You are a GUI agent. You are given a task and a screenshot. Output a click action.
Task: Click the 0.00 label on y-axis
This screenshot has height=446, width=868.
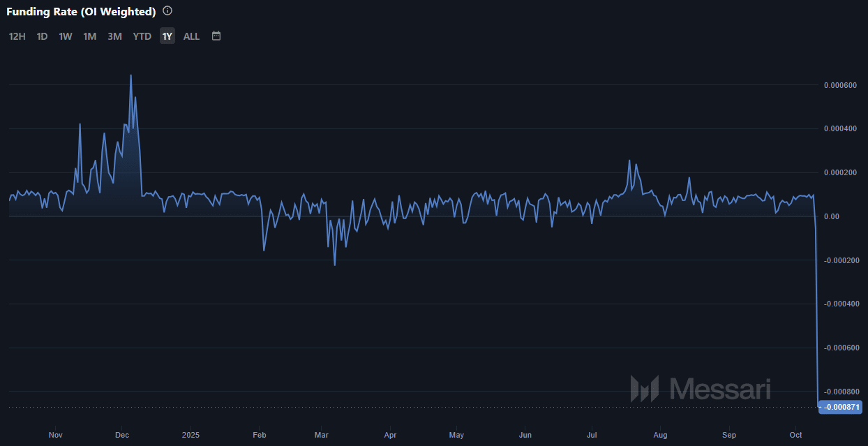pos(830,216)
